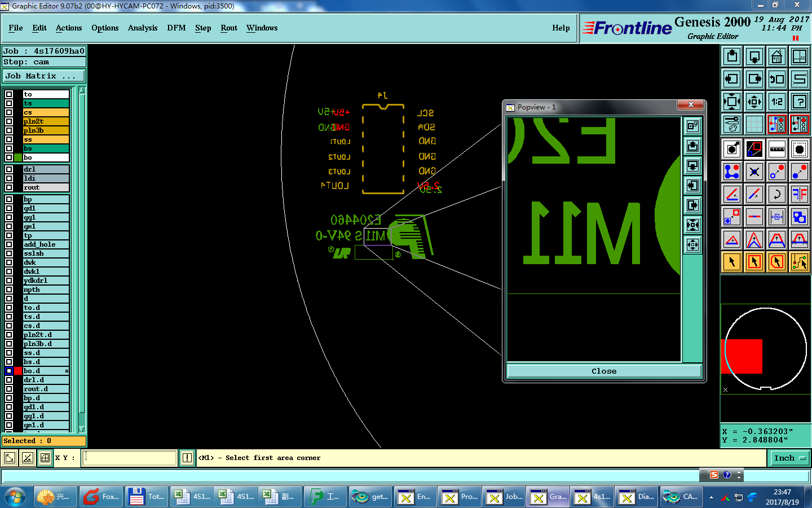Screen dimensions: 812x508
Task: Select the 'ydkdrl' layer name
Action: pos(46,281)
